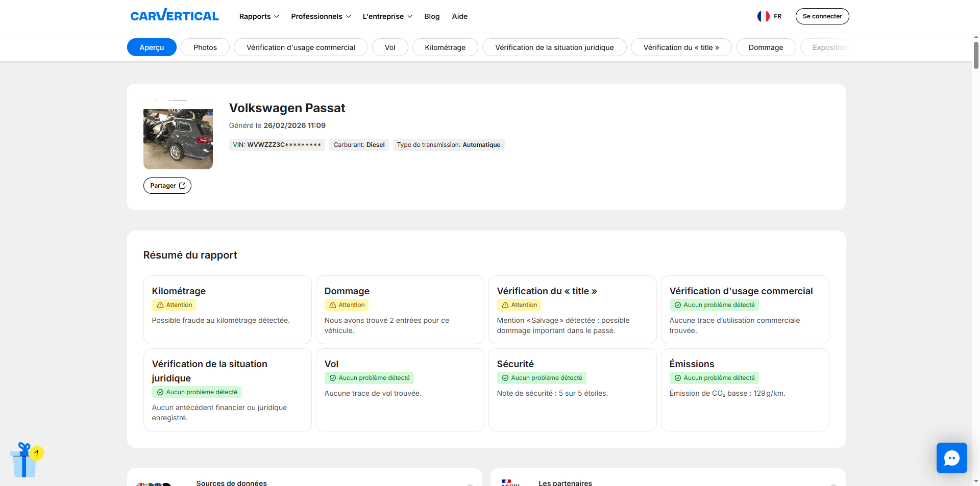Click the Se connecter button
Screen dimensions: 980x486
[822, 16]
